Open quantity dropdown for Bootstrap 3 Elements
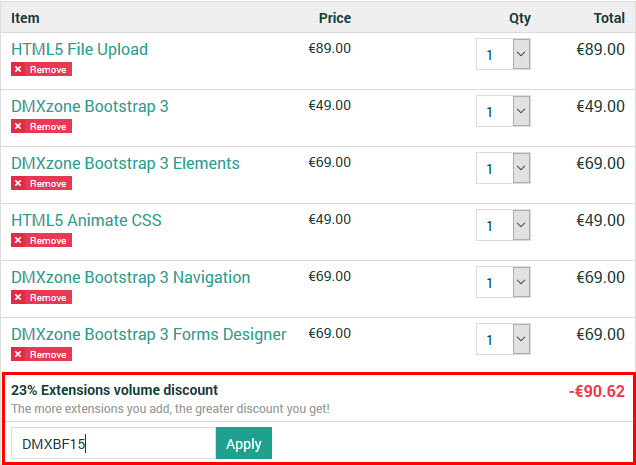The height and width of the screenshot is (465, 636). coord(503,168)
